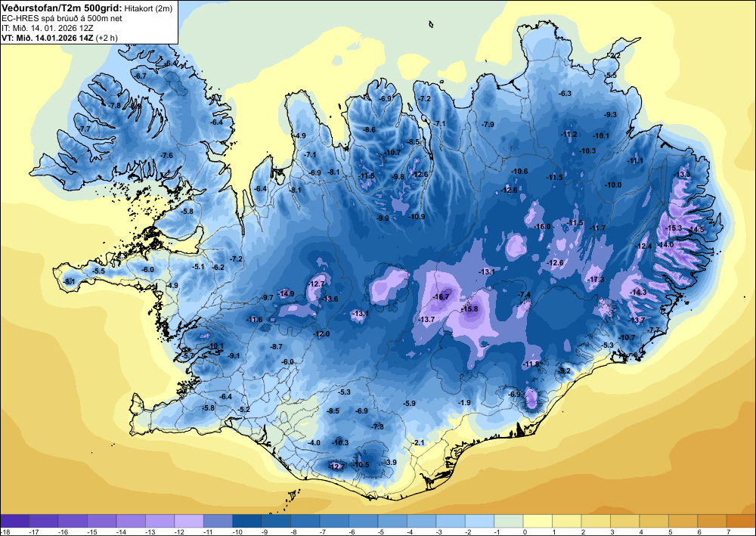756x536 pixels.
Task: Click the "IT: Mið. 14. 01. 2026 12Z" line
Action: (48, 28)
